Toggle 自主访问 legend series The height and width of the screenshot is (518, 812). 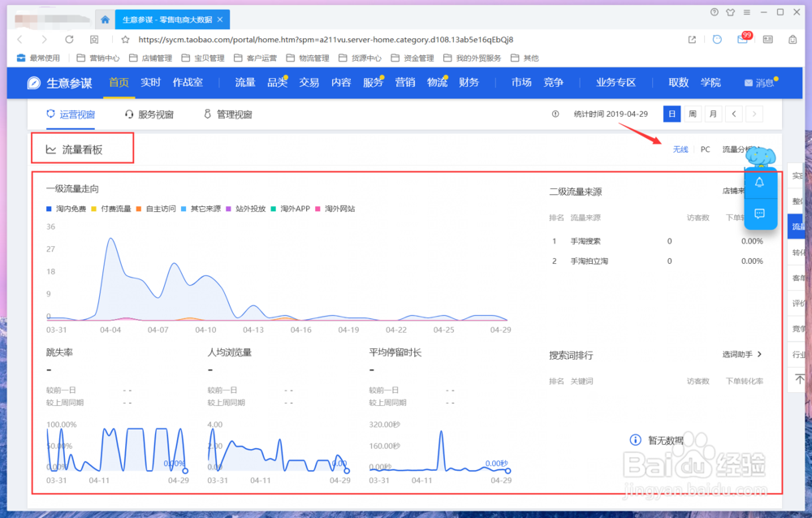point(156,209)
